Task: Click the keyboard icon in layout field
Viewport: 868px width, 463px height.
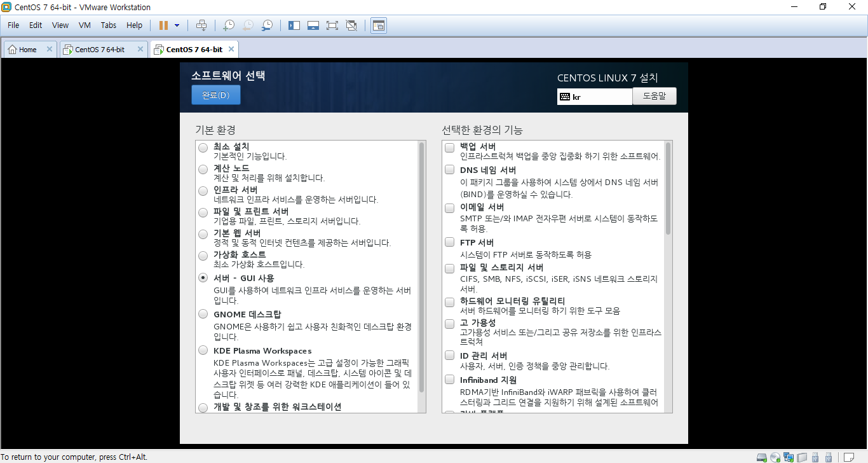Action: (x=565, y=97)
